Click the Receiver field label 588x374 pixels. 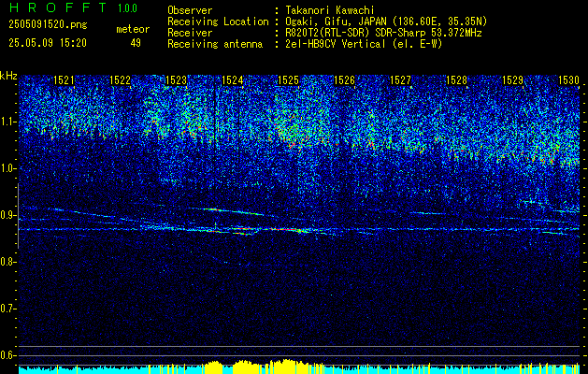point(190,33)
